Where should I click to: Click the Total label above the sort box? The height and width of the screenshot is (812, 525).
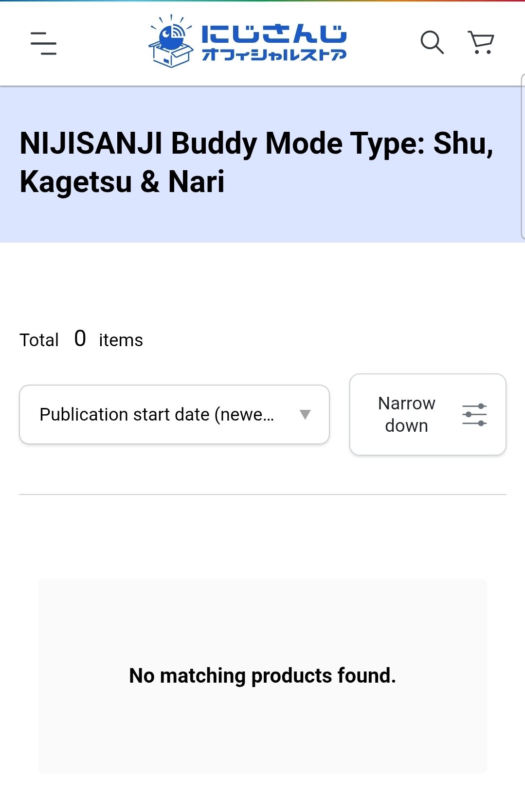tap(39, 340)
